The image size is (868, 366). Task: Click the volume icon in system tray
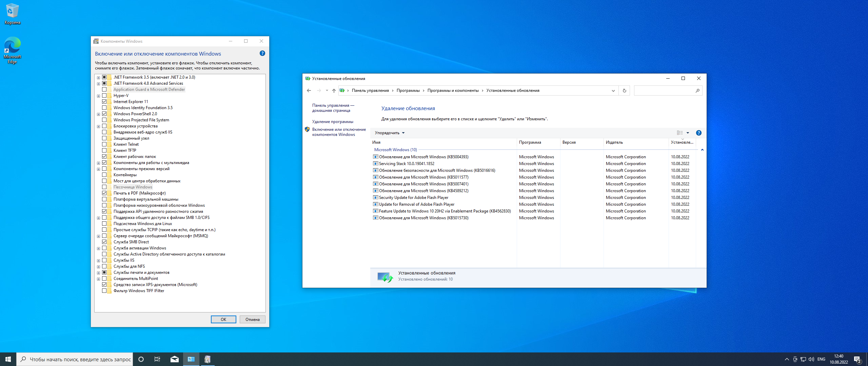[x=811, y=359]
